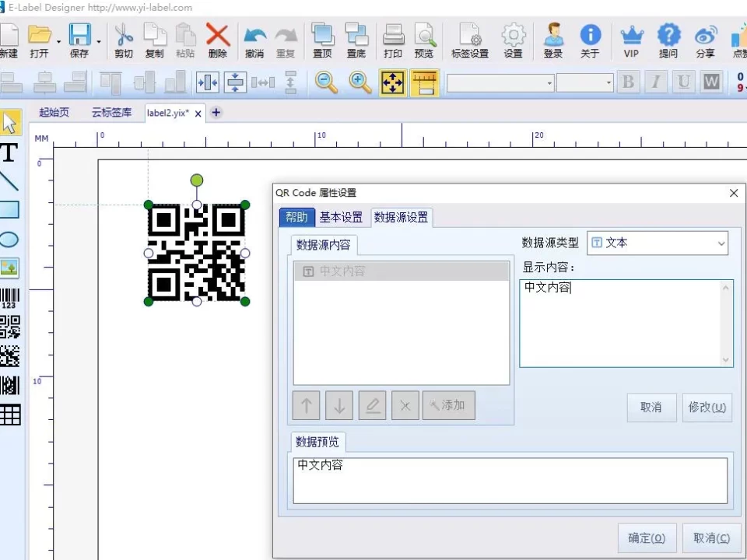This screenshot has width=747, height=560.
Task: Click the 登录 login icon
Action: tap(553, 40)
